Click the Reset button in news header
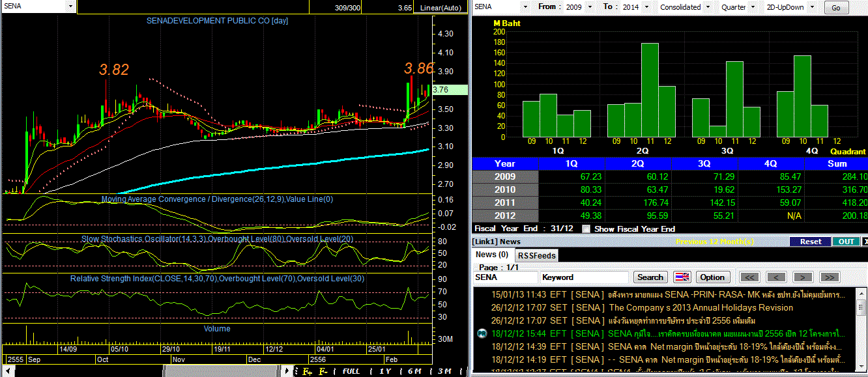 tap(811, 242)
